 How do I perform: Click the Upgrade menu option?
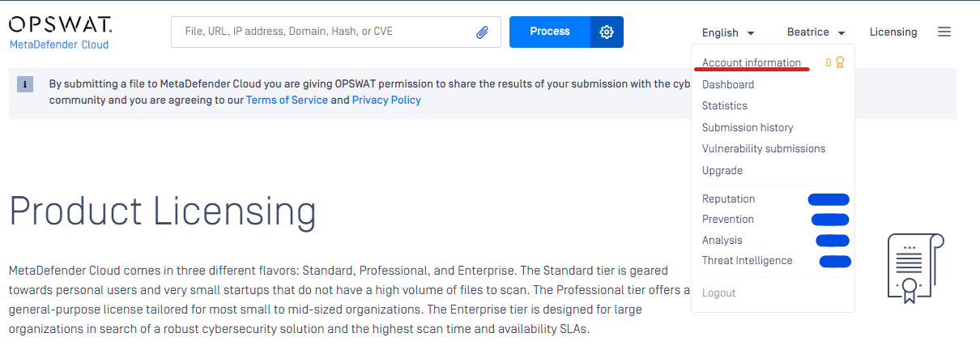tap(722, 170)
